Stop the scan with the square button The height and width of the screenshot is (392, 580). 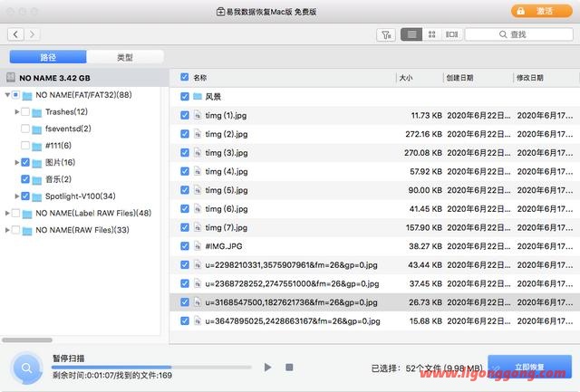click(x=290, y=367)
